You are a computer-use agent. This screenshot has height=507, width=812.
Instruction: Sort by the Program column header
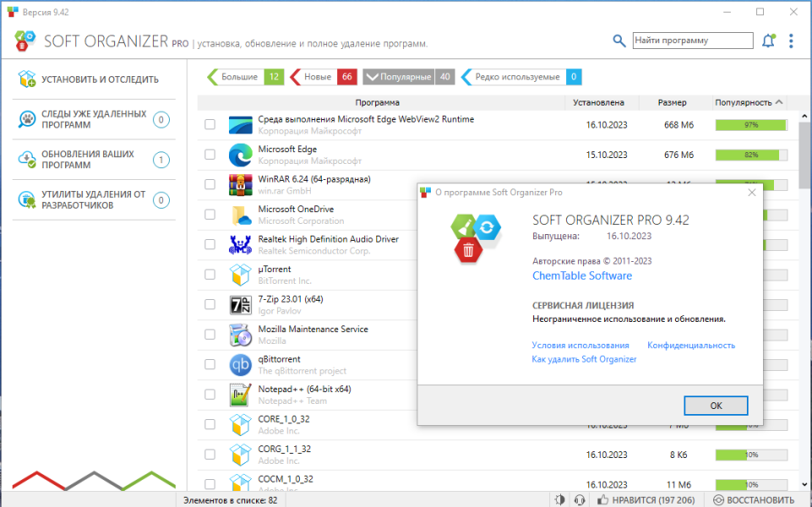coord(378,102)
